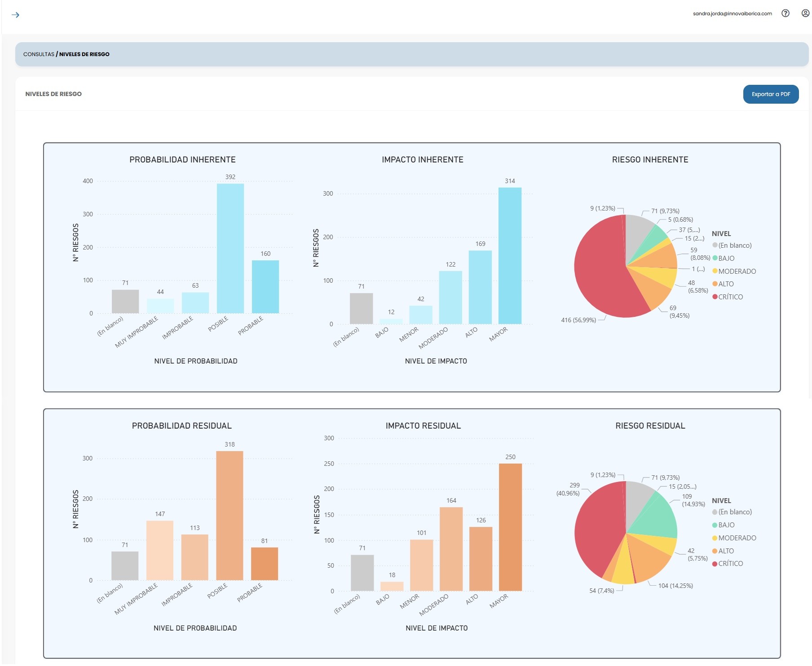Select the 101 MENOR bar in Impacto Residual
812x666 pixels.
pyautogui.click(x=422, y=565)
